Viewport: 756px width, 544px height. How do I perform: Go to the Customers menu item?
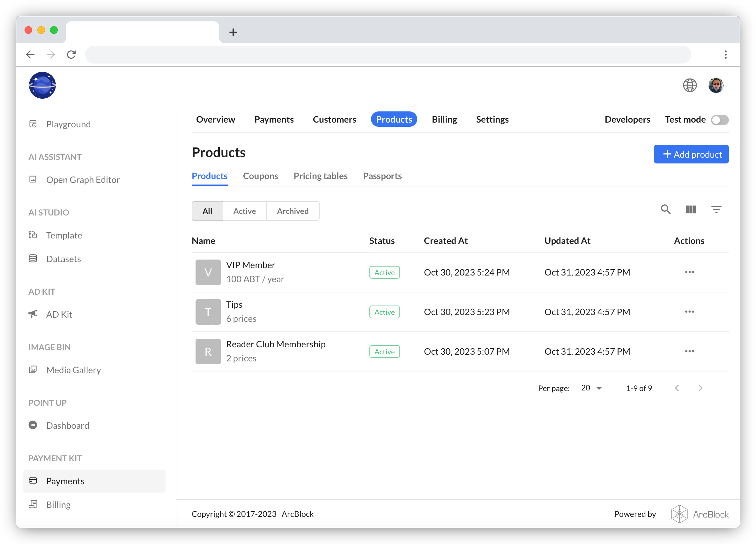coord(334,119)
